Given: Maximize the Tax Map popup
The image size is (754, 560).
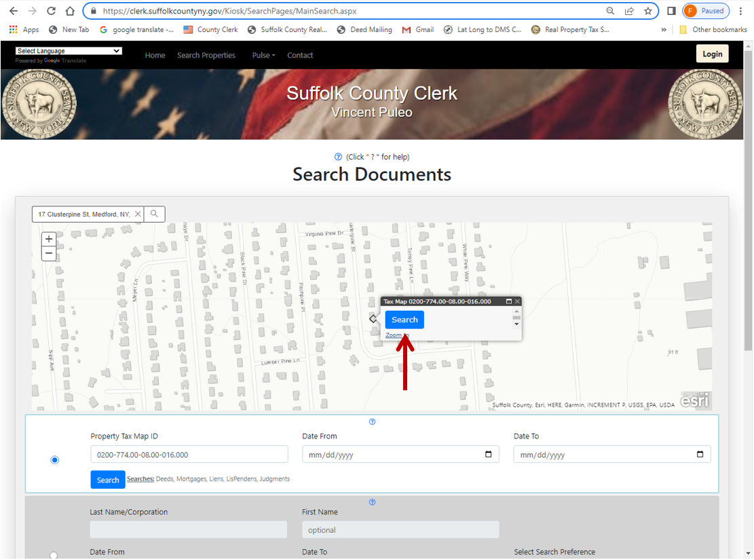Looking at the screenshot, I should [x=509, y=301].
